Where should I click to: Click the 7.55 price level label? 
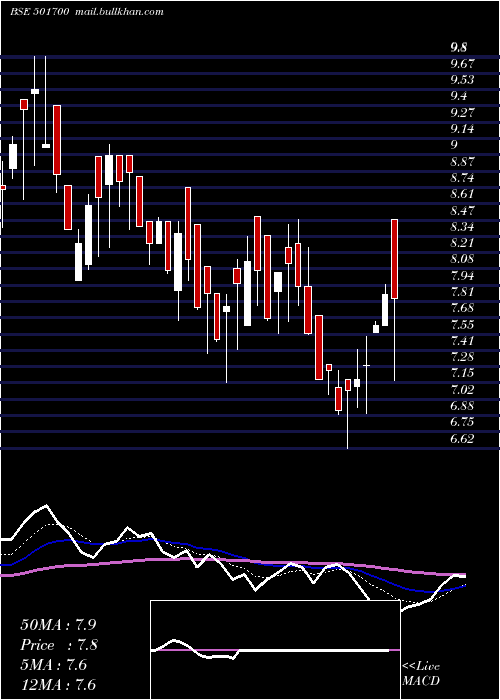point(462,325)
